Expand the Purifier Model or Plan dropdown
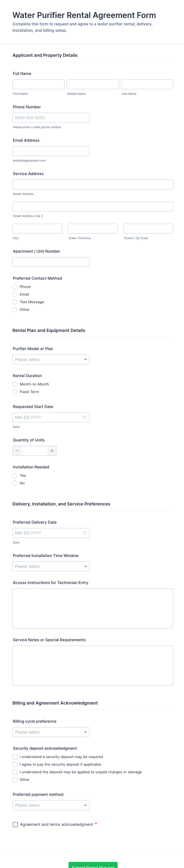Viewport: 184px width, 868px height. 50,359
